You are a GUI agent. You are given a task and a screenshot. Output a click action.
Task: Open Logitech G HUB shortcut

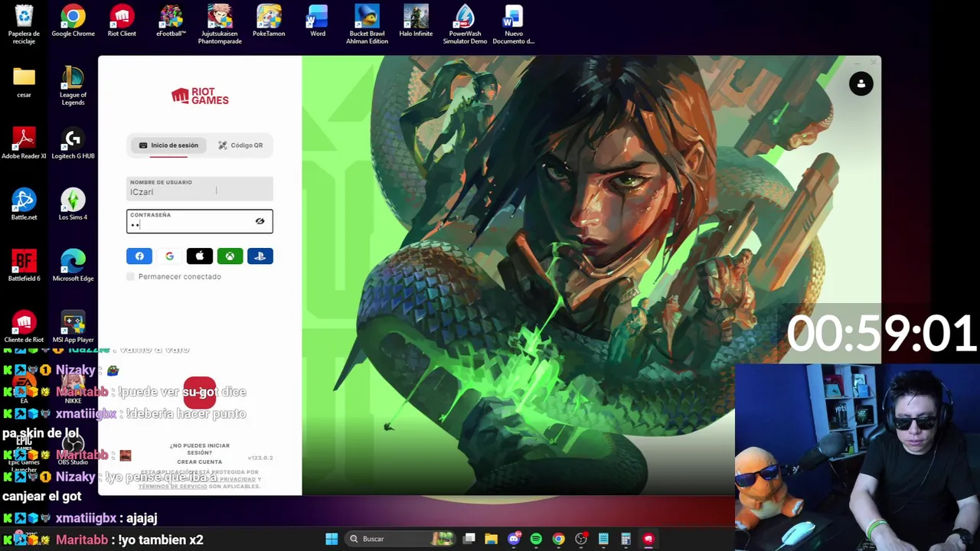tap(73, 143)
